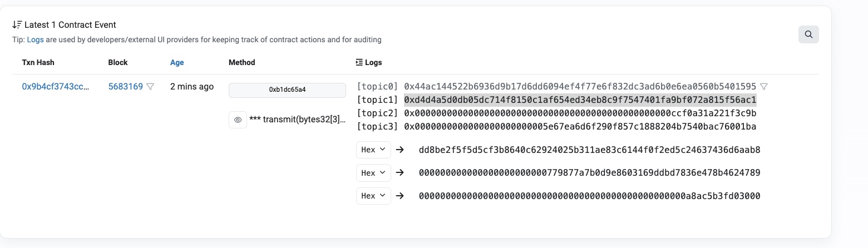Click the Age column header
This screenshot has width=868, height=248.
[x=177, y=62]
